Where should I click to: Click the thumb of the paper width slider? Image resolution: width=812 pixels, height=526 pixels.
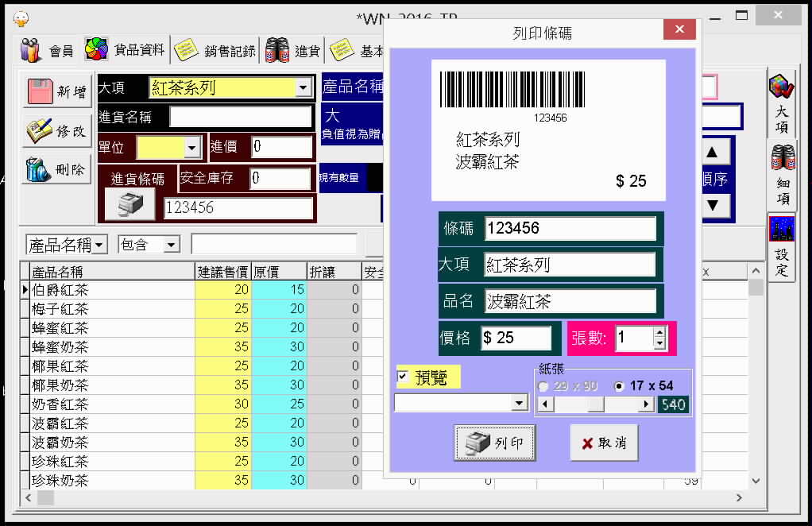coord(596,404)
